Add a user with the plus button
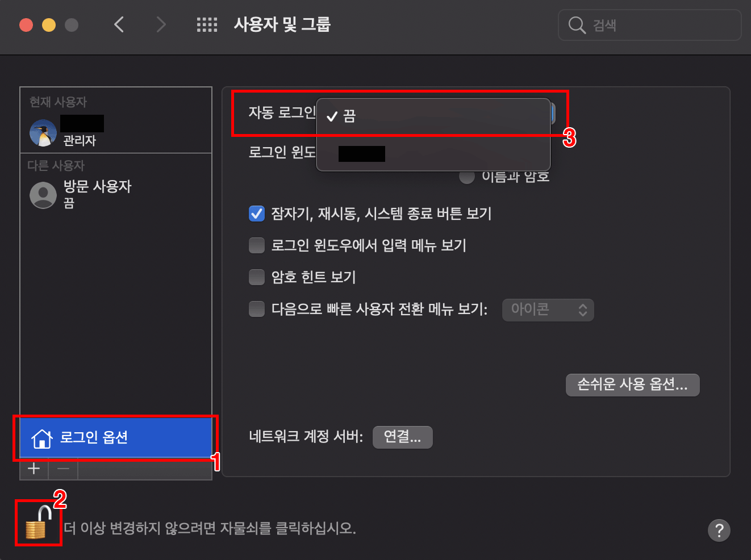Image resolution: width=751 pixels, height=560 pixels. (x=34, y=469)
